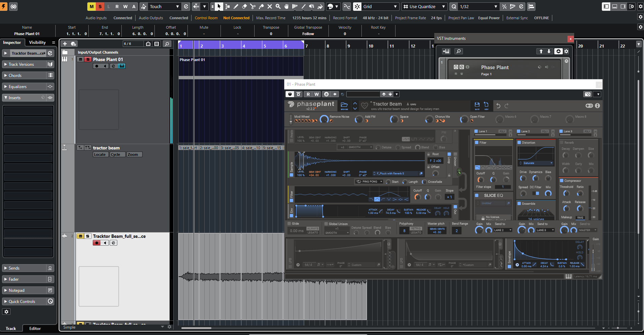Screen dimensions: 644x335
Task: Redo change in Phase Plant
Action: pyautogui.click(x=506, y=106)
